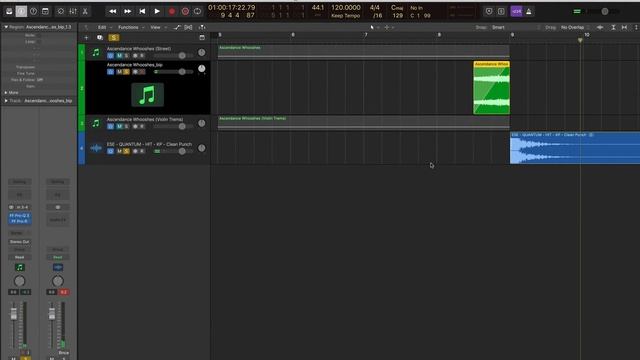Open Quick Help question mark icon
The height and width of the screenshot is (360, 640).
click(x=33, y=11)
